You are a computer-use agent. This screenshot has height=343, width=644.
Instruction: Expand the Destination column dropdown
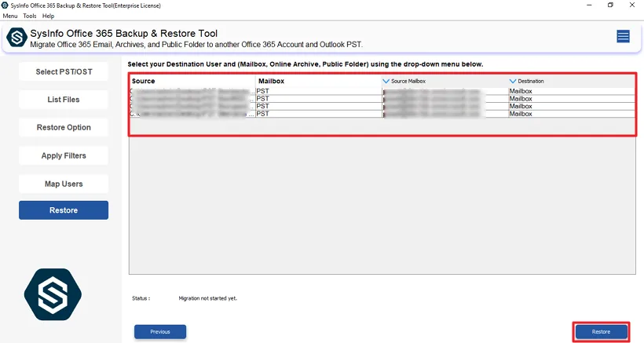click(x=513, y=82)
